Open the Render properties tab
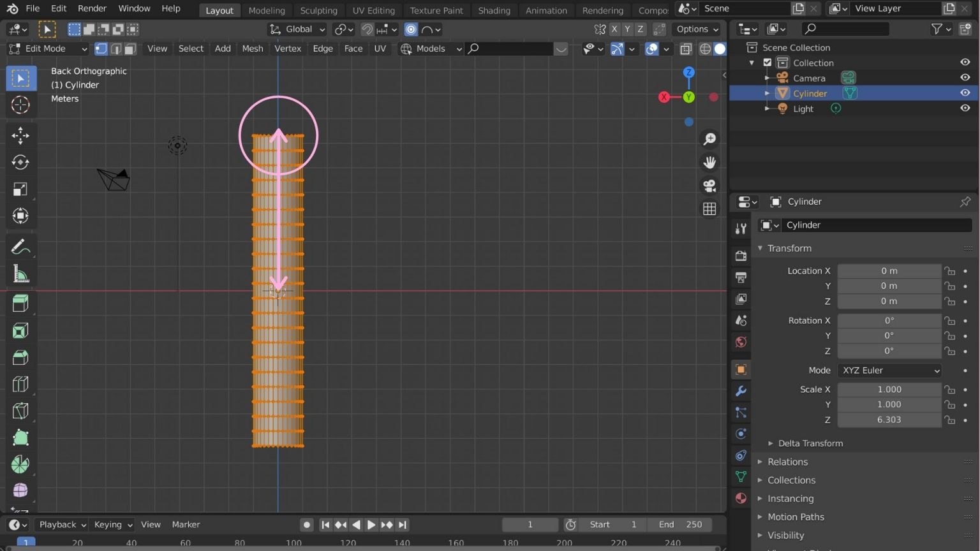Image resolution: width=980 pixels, height=551 pixels. click(x=740, y=255)
